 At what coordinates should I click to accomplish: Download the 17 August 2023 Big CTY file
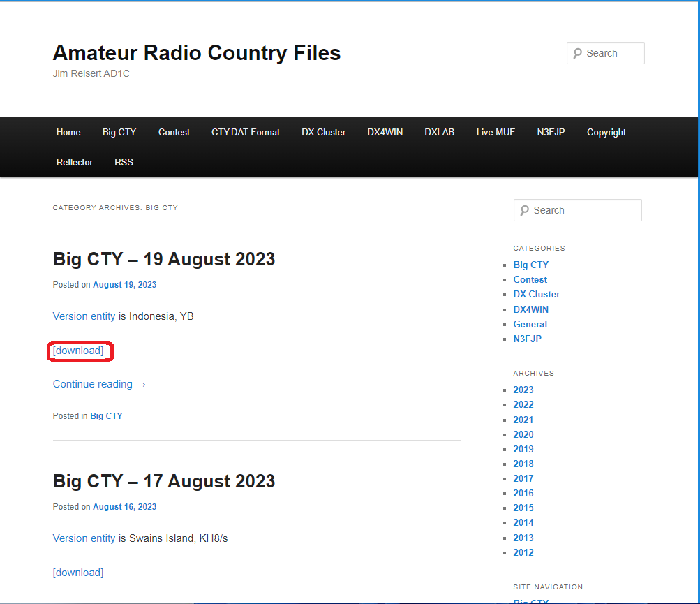coord(78,573)
